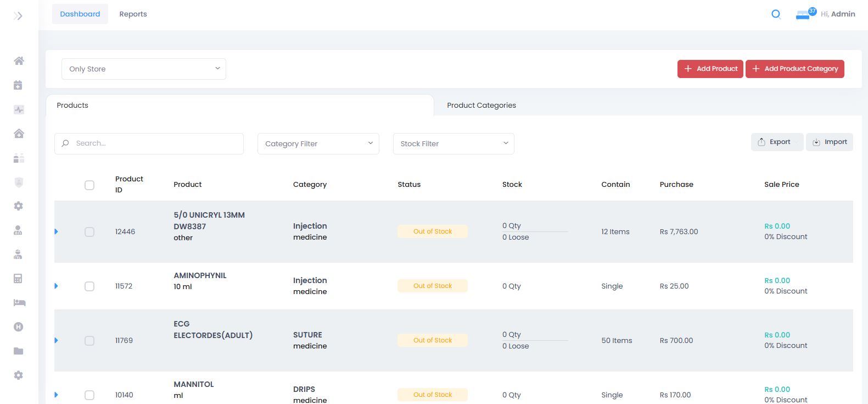Click product name ECG ELECTORDES(ADULT)
Image resolution: width=868 pixels, height=404 pixels.
click(x=213, y=329)
